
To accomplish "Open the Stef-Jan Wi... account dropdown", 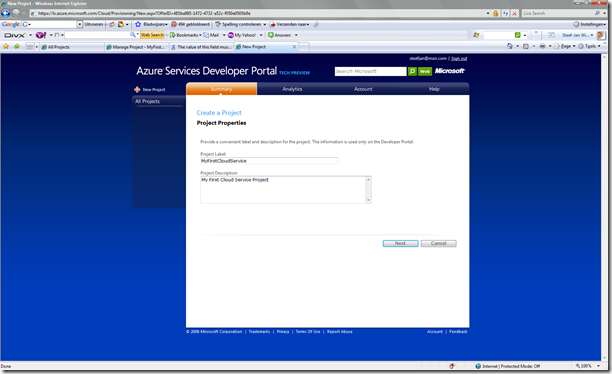I will coord(578,35).
